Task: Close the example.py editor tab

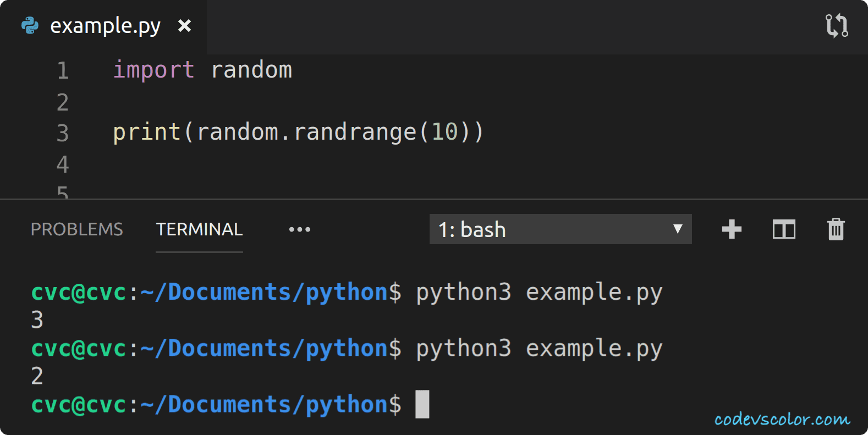Action: point(185,26)
